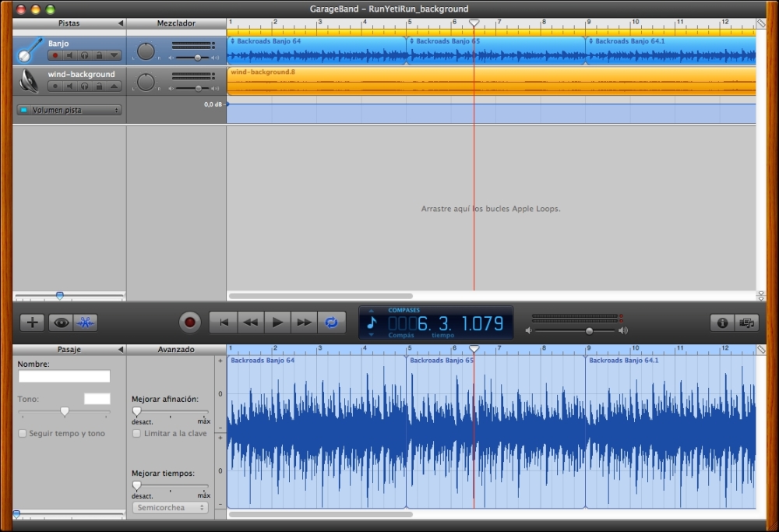Open the media browser button
The height and width of the screenshot is (532, 779).
(747, 323)
